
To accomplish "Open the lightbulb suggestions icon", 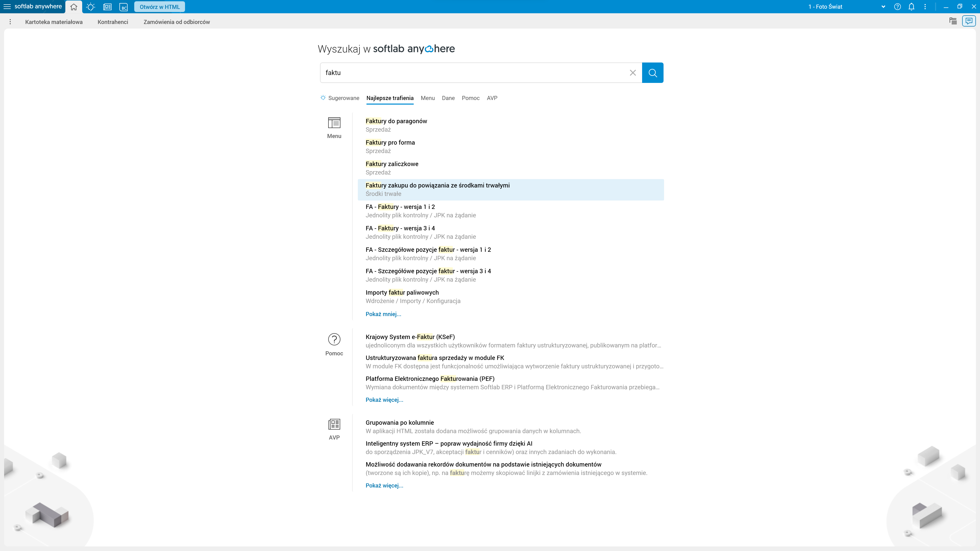I will 91,7.
